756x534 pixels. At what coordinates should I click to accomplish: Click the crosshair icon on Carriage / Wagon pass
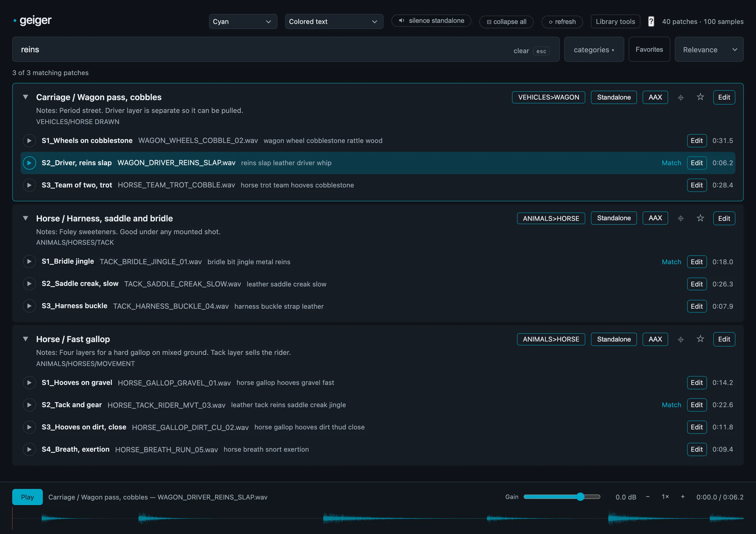(x=681, y=97)
